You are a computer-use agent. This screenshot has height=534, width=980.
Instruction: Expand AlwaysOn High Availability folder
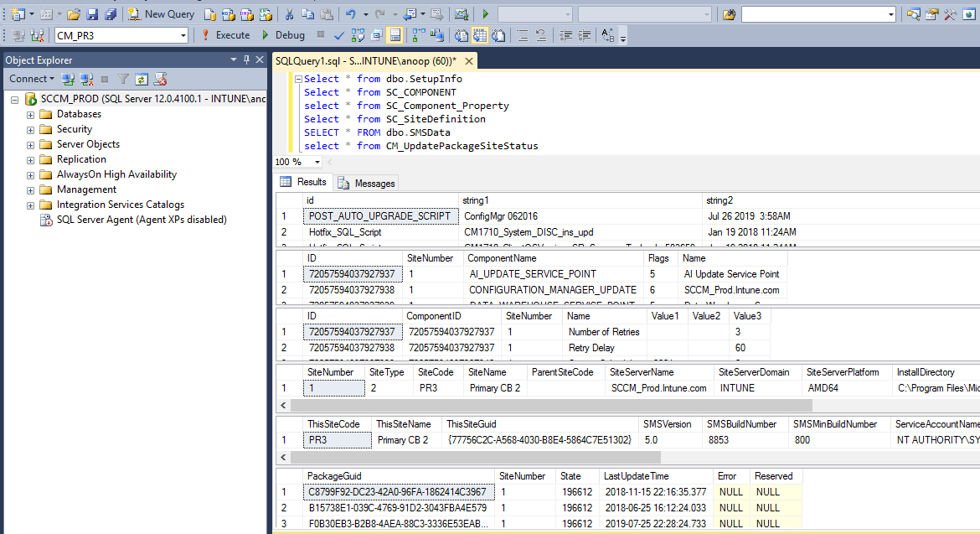pyautogui.click(x=30, y=175)
